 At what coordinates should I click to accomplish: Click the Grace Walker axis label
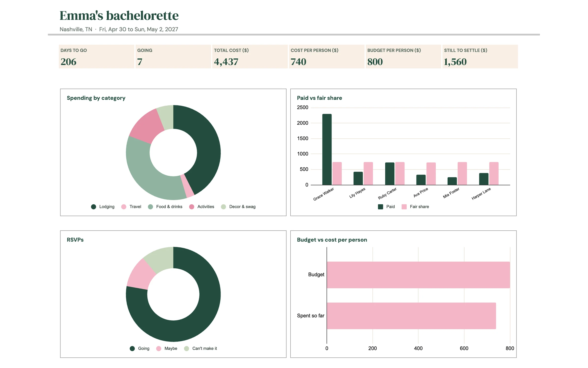point(324,194)
